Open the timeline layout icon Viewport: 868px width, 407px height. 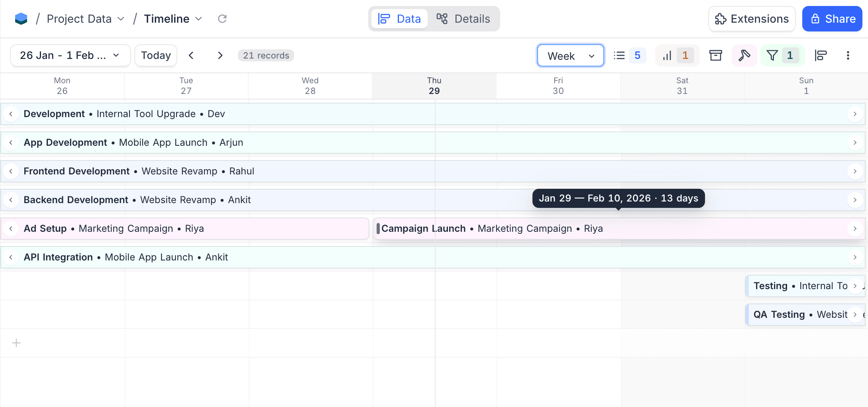point(821,55)
